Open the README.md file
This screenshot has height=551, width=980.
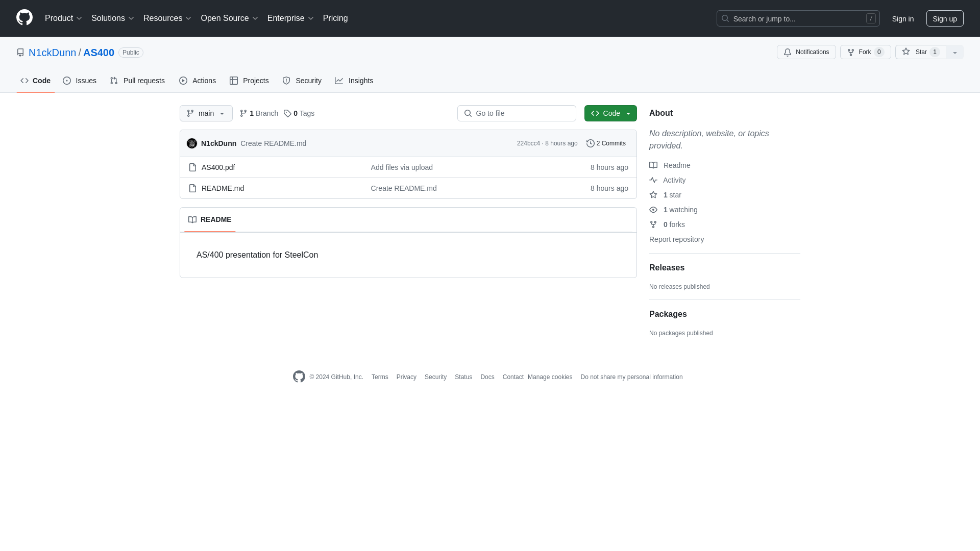[x=223, y=188]
